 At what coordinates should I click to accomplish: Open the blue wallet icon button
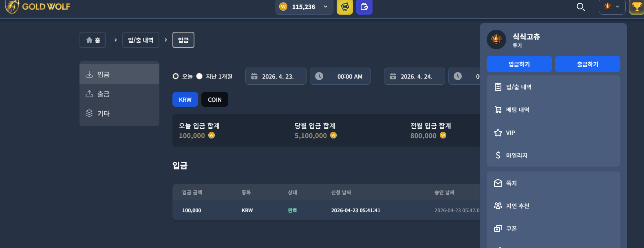[x=364, y=7]
